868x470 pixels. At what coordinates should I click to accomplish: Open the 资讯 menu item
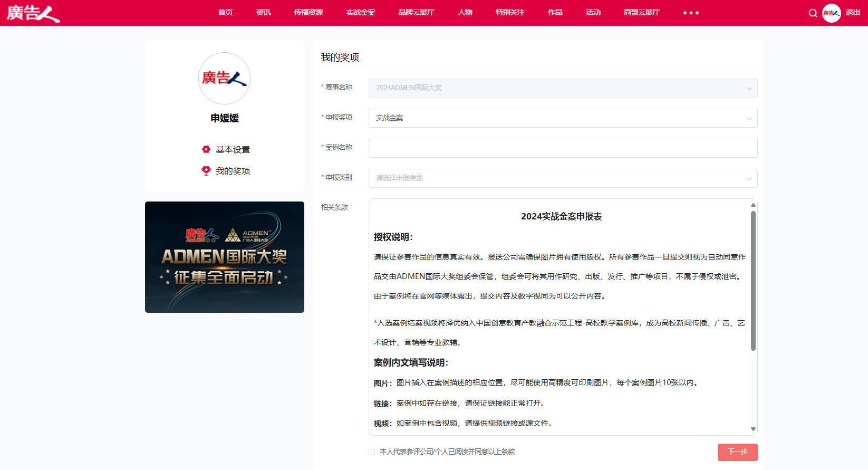pos(264,13)
